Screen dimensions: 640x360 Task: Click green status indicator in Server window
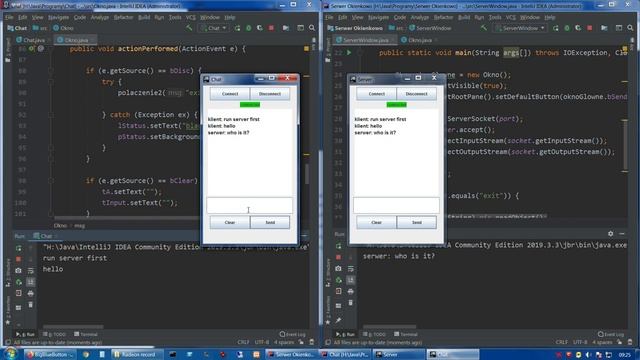(x=396, y=105)
